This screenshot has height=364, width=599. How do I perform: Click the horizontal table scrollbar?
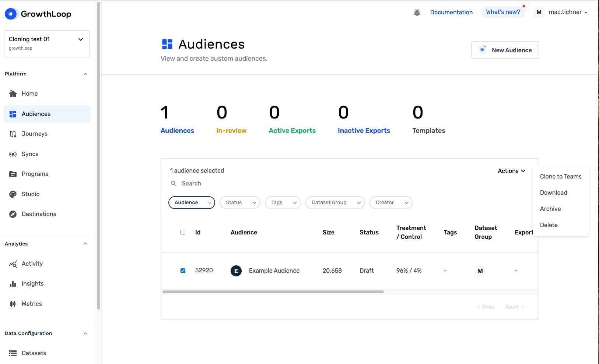click(273, 292)
